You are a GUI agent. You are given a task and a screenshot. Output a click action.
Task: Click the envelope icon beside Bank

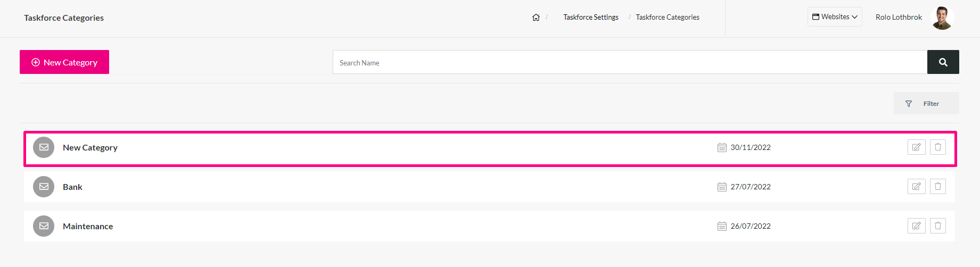pos(44,187)
